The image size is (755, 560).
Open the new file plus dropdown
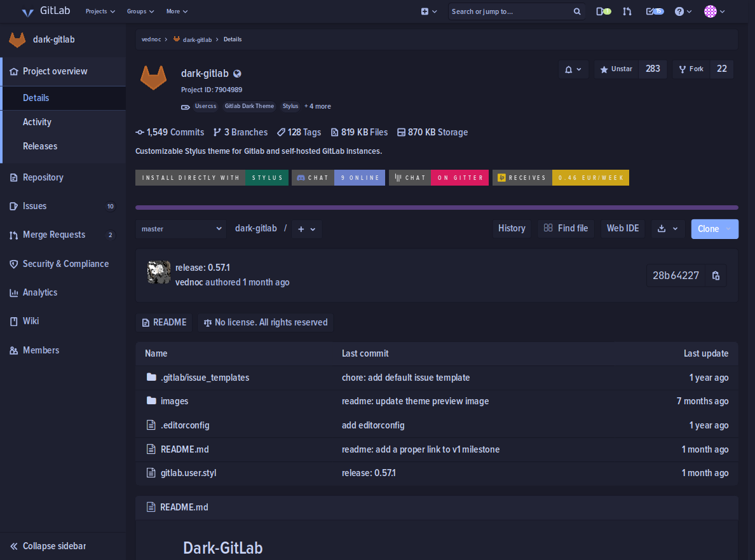[x=307, y=229]
